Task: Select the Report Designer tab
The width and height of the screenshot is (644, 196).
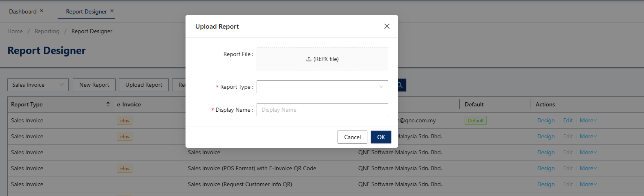Action: click(x=86, y=11)
